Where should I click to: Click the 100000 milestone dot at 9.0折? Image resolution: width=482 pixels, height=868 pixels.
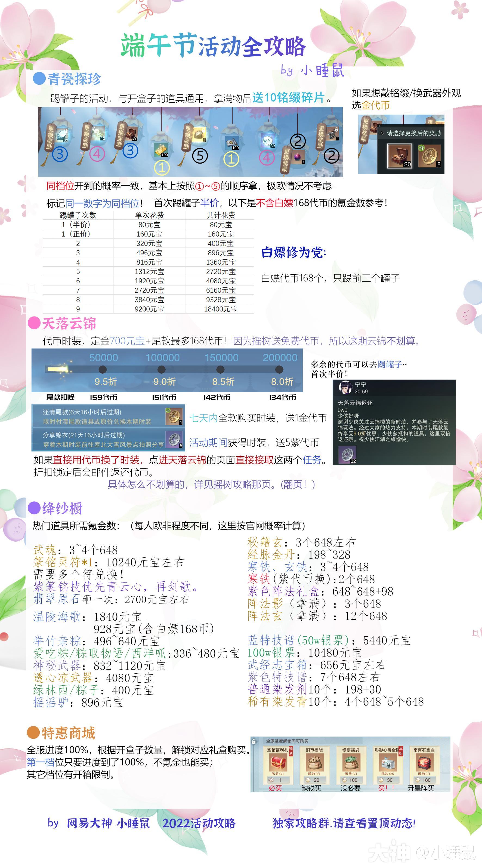[x=162, y=370]
